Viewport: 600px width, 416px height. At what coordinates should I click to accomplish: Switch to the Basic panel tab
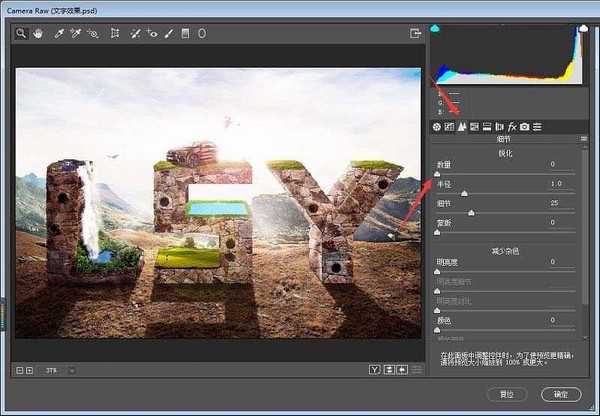(x=437, y=127)
